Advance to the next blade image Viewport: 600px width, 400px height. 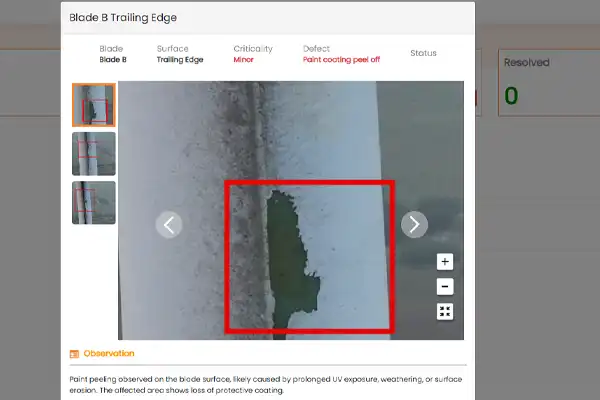pos(414,225)
